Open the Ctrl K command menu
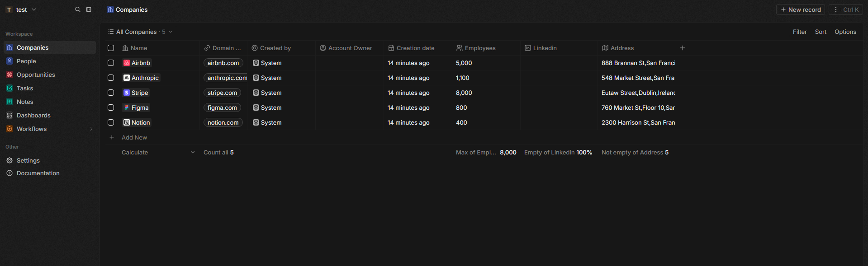The width and height of the screenshot is (868, 266). [x=846, y=9]
